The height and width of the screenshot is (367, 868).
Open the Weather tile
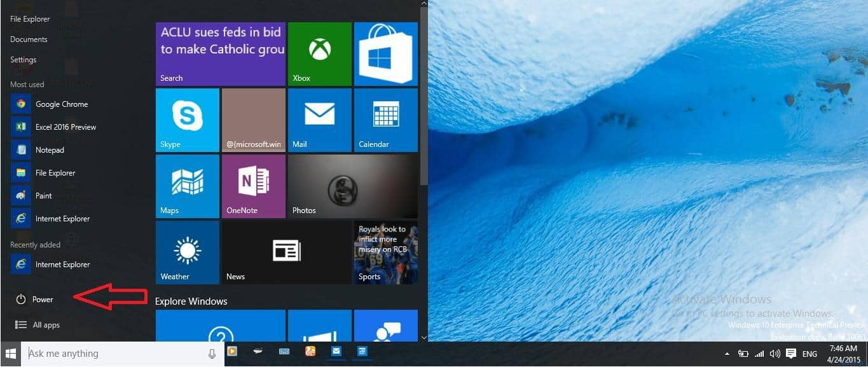[187, 253]
